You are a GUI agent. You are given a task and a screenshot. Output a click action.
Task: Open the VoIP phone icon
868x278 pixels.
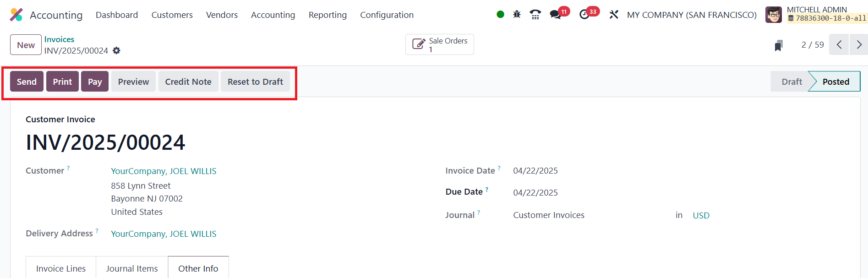pos(535,15)
